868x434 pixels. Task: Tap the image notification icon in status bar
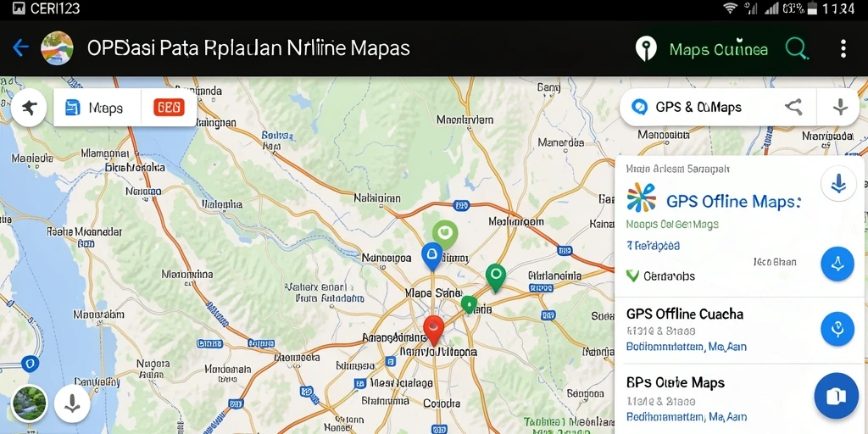[x=19, y=8]
